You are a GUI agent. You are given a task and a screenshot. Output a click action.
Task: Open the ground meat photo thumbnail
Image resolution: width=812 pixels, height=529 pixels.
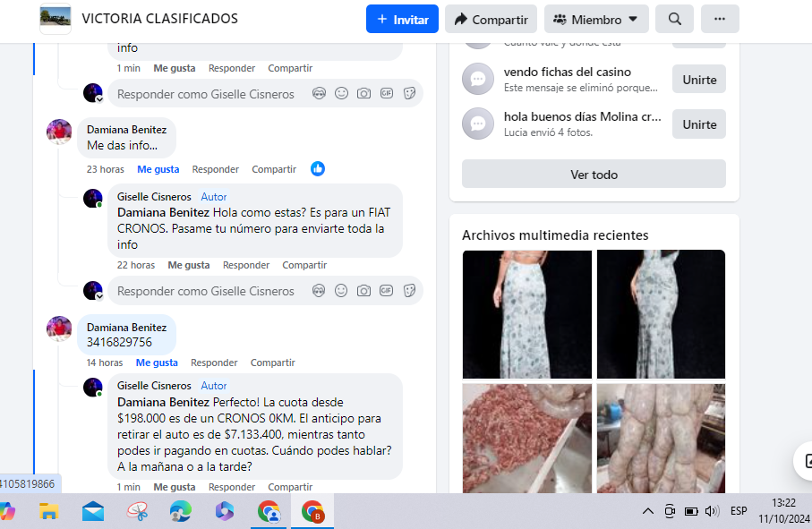[527, 439]
